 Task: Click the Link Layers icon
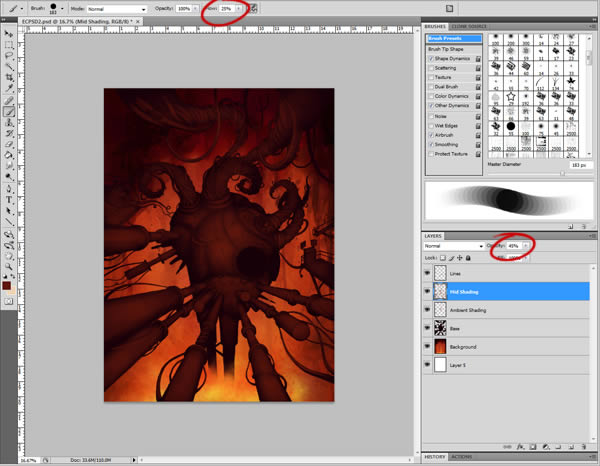click(x=507, y=446)
